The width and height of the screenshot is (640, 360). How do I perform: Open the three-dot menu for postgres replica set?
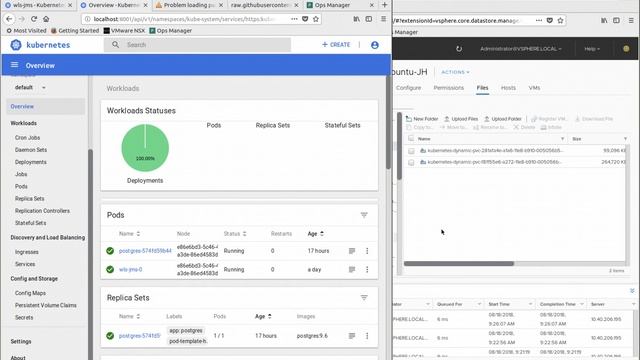pos(367,336)
